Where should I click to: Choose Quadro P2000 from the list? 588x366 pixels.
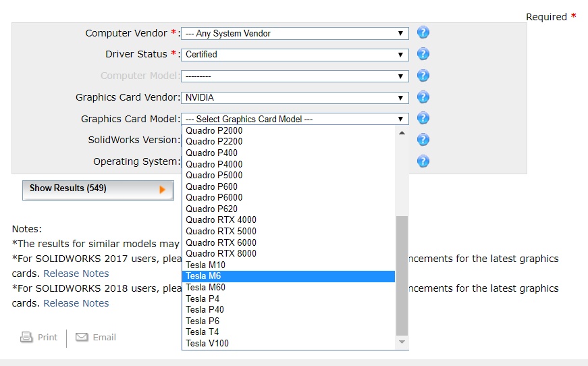[x=288, y=130]
